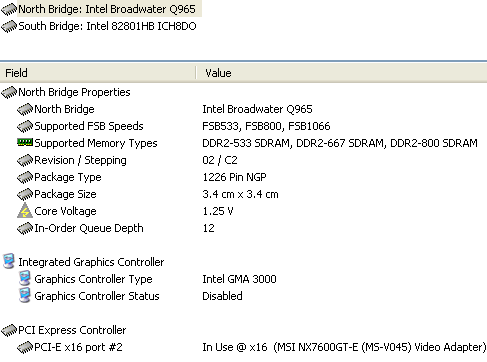The width and height of the screenshot is (487, 362).
Task: Click the Supported Memory Types RAM icon
Action: [x=25, y=143]
